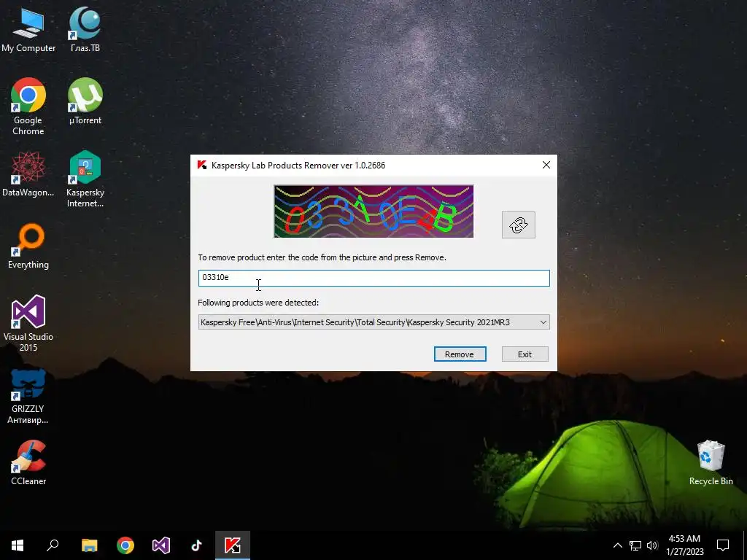Viewport: 747px width, 560px height.
Task: Refresh the captcha image code
Action: point(519,225)
